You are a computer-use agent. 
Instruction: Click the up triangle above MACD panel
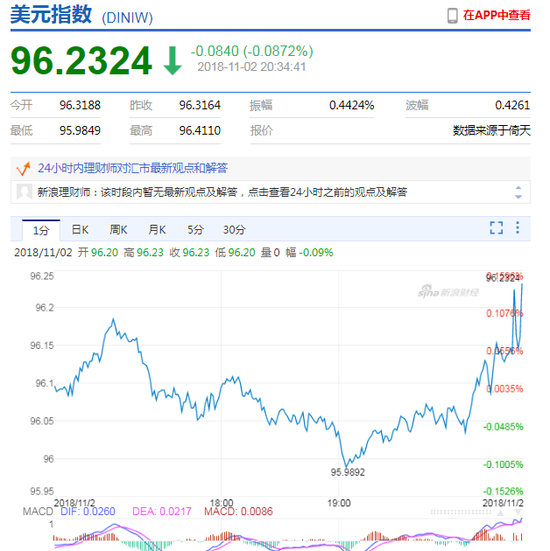(500, 513)
